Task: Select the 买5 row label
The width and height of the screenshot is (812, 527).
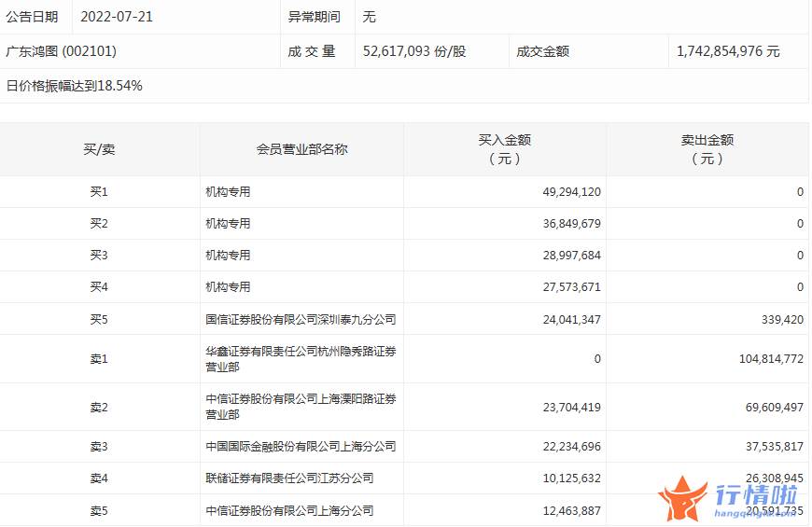Action: point(99,319)
